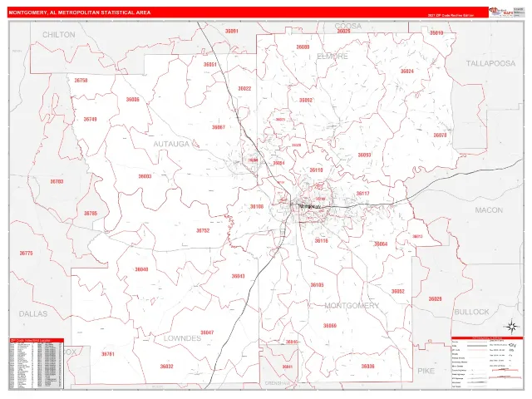The height and width of the screenshot is (399, 532).
Task: Click ZIP code 36080
Action: coord(303,47)
